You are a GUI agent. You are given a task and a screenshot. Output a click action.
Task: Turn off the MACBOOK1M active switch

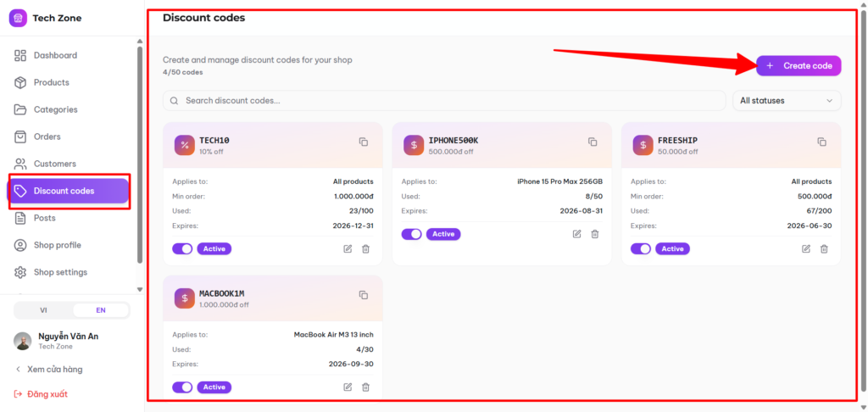coord(182,387)
